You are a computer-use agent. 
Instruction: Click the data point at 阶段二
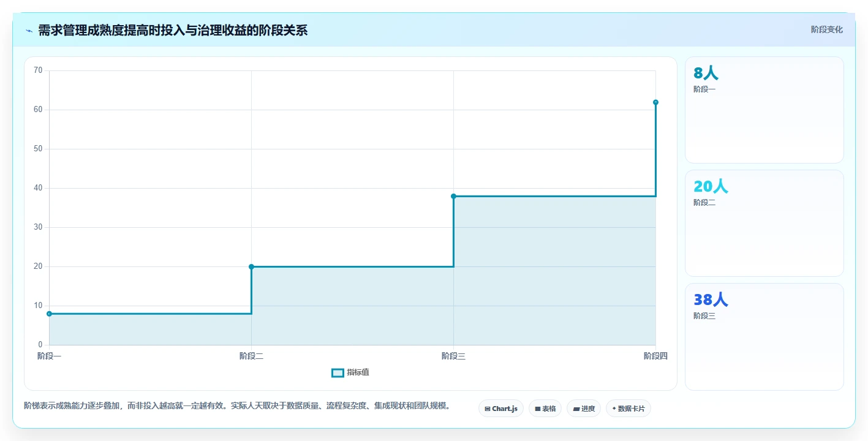(x=251, y=266)
